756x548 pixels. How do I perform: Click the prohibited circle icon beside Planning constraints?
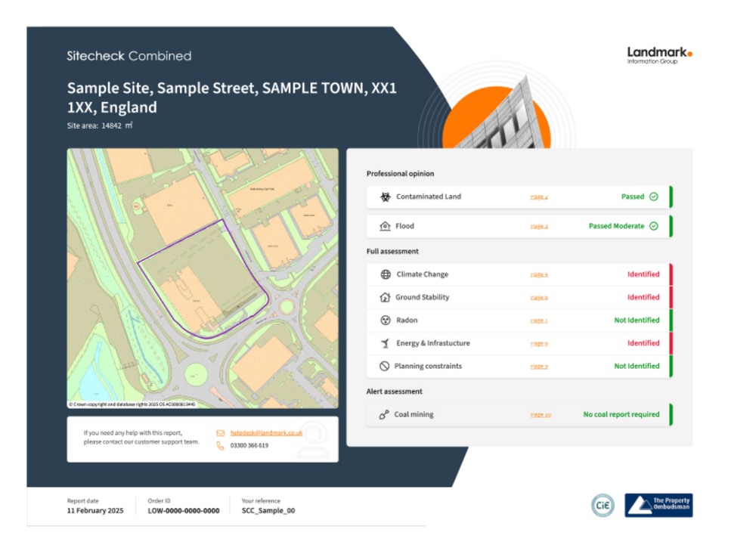pos(384,367)
